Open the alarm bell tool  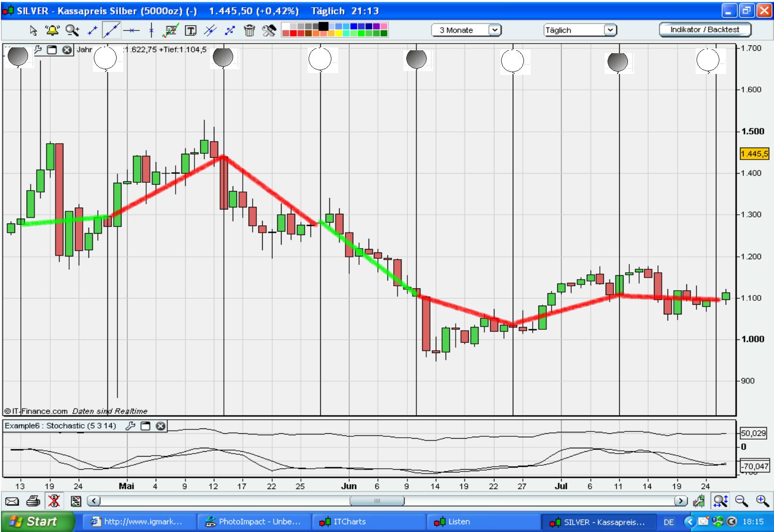[52, 30]
